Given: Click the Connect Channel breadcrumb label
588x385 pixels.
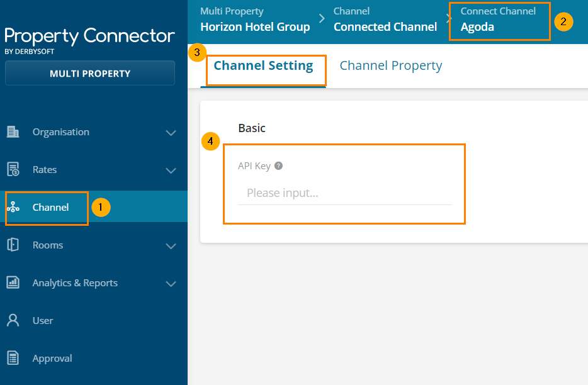Looking at the screenshot, I should coord(498,11).
